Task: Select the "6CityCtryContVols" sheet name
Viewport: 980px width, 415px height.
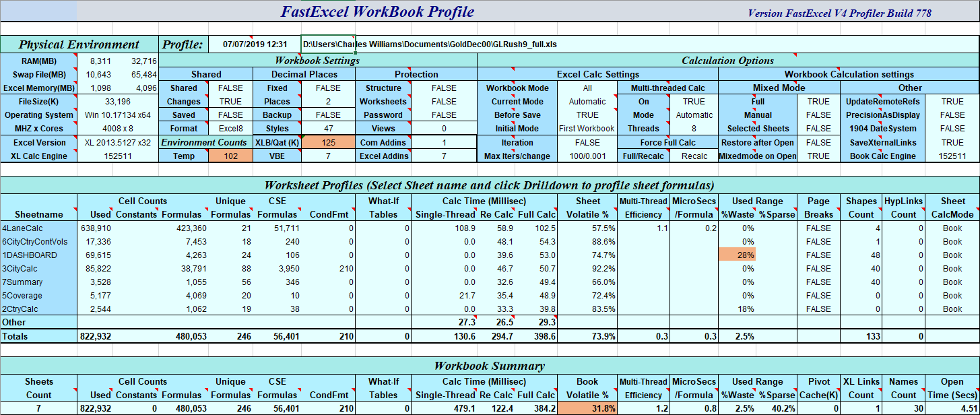Action: tap(38, 241)
